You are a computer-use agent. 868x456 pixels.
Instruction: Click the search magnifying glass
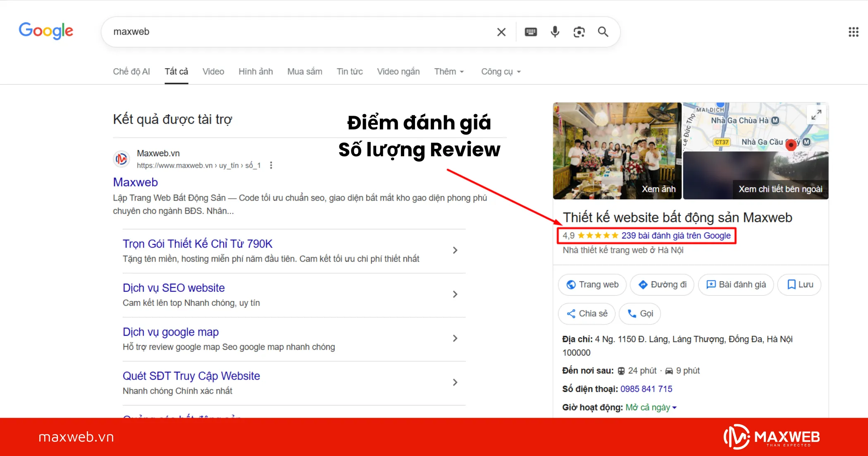pos(603,31)
